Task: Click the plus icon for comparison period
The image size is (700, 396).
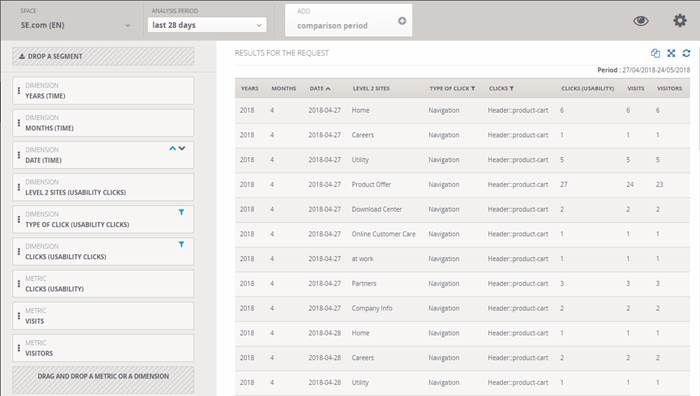Action: (x=402, y=21)
